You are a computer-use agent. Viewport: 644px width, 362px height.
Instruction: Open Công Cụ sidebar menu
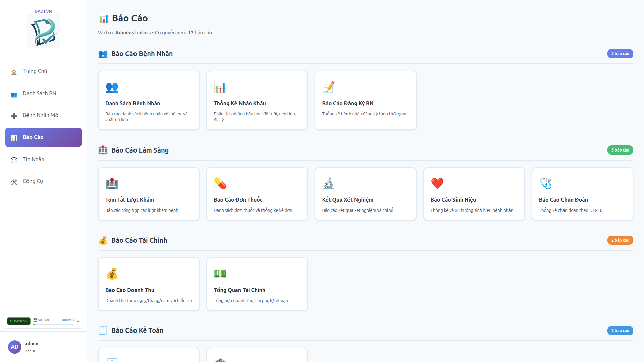tap(43, 181)
